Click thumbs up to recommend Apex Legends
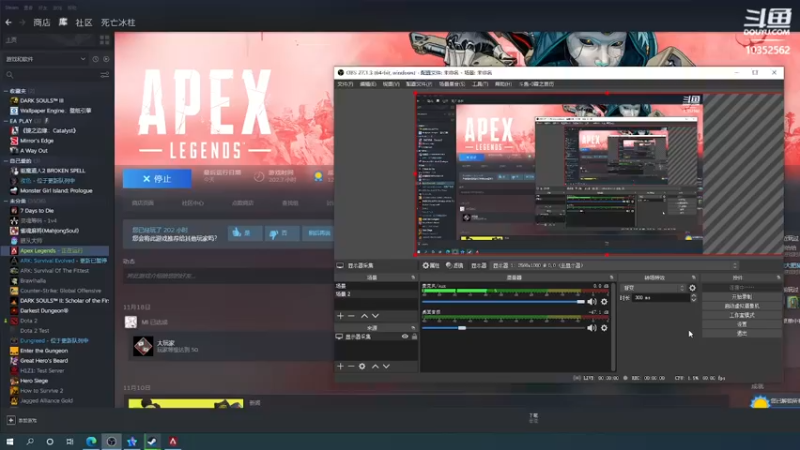This screenshot has width=800, height=450. (245, 233)
